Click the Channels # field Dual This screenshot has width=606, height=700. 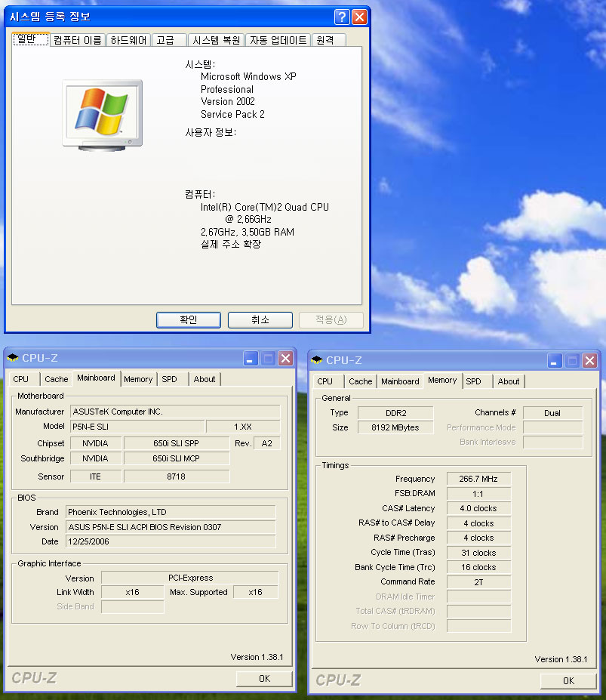[x=552, y=413]
